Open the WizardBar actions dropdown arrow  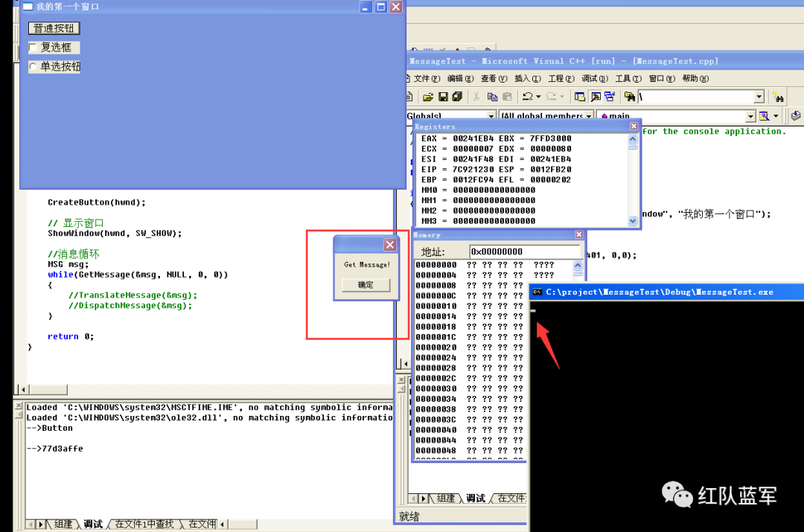coord(776,116)
